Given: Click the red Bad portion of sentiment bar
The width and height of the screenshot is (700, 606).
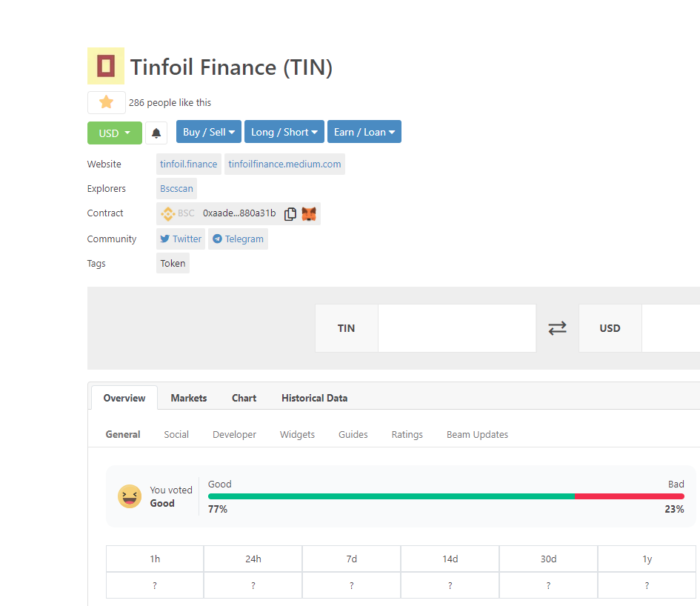Looking at the screenshot, I should tap(630, 496).
